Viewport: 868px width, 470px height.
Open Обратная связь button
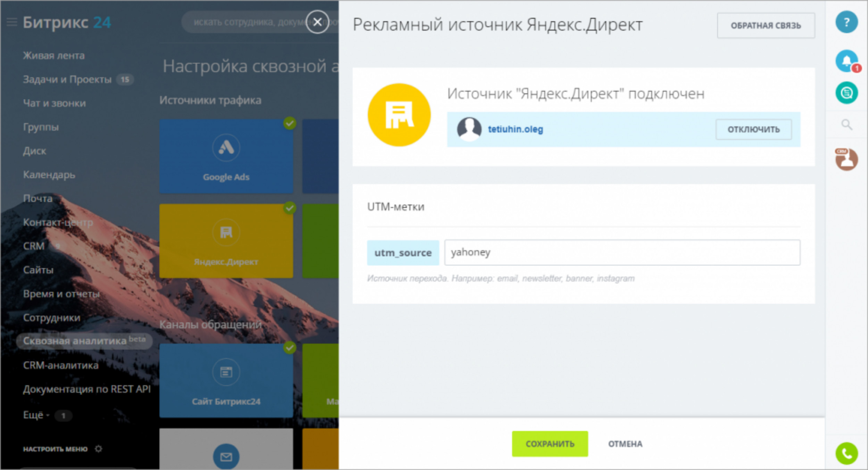point(766,25)
